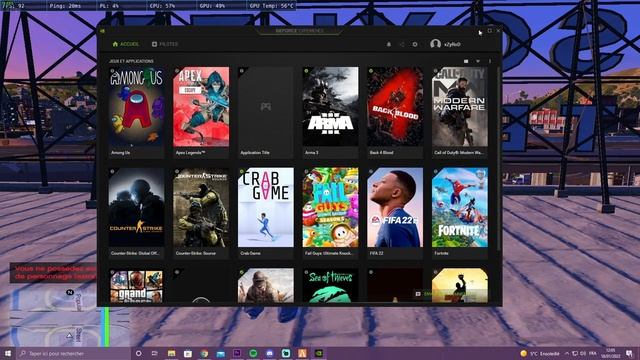The height and width of the screenshot is (360, 640).
Task: Open the Grand Theft Auto tile
Action: [x=136, y=286]
